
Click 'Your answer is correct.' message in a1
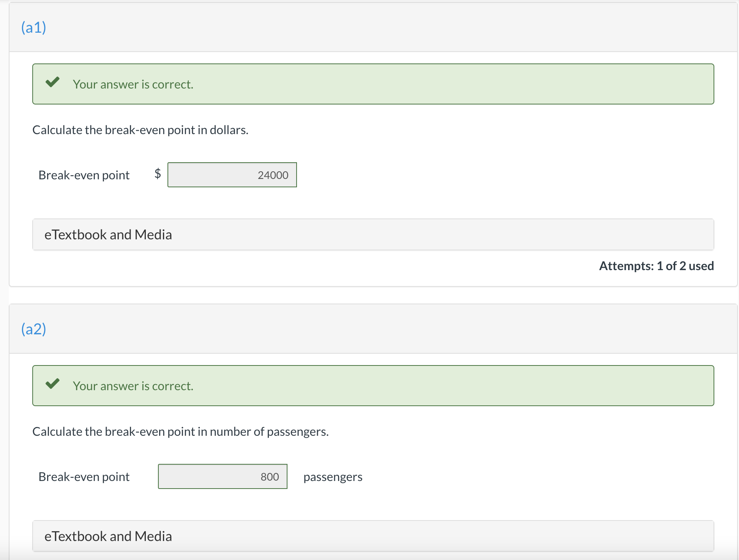click(x=133, y=84)
